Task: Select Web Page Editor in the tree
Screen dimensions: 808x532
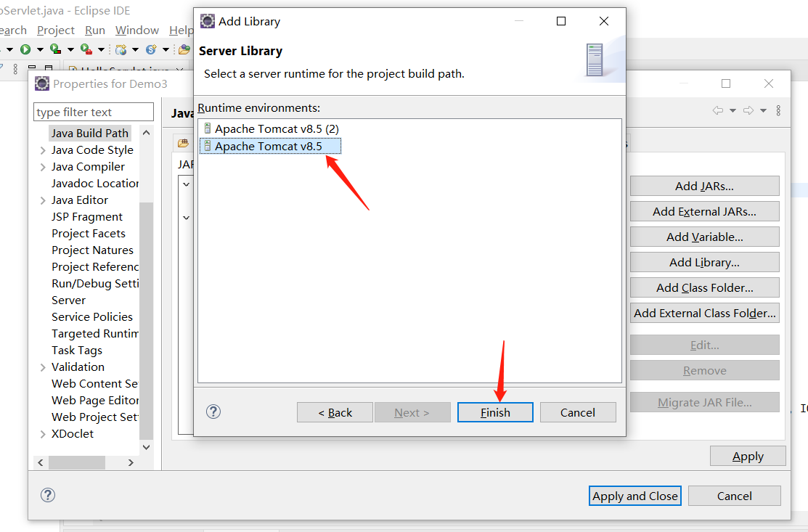Action: point(95,400)
